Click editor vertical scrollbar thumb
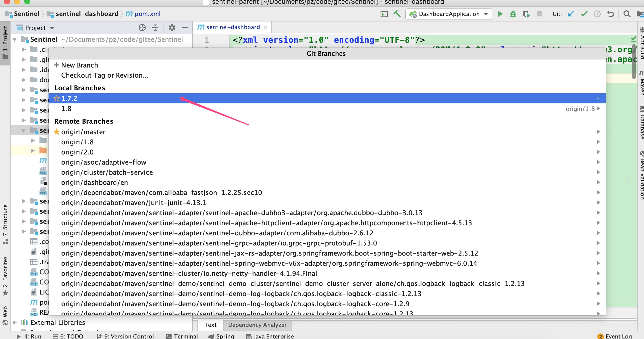 pyautogui.click(x=634, y=62)
